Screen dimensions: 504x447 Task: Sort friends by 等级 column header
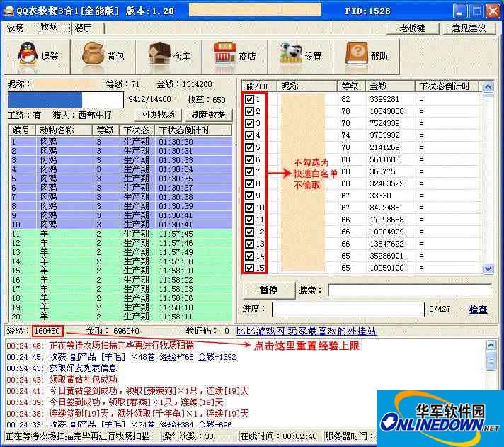tap(351, 86)
